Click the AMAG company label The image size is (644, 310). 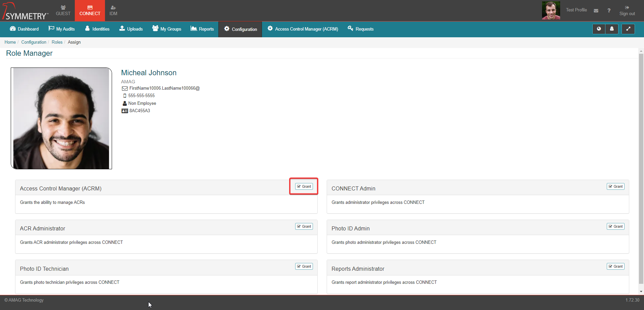tap(128, 82)
